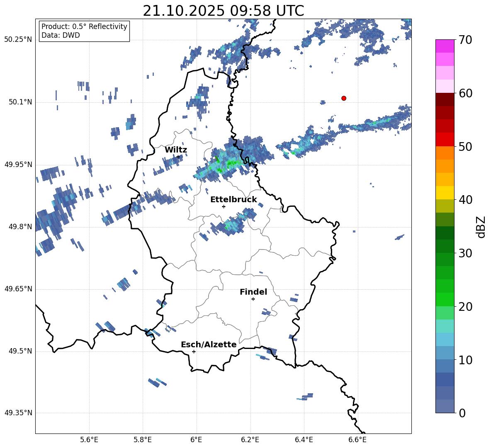
Task: Click the 49.95°N latitude label
Action: (18, 165)
